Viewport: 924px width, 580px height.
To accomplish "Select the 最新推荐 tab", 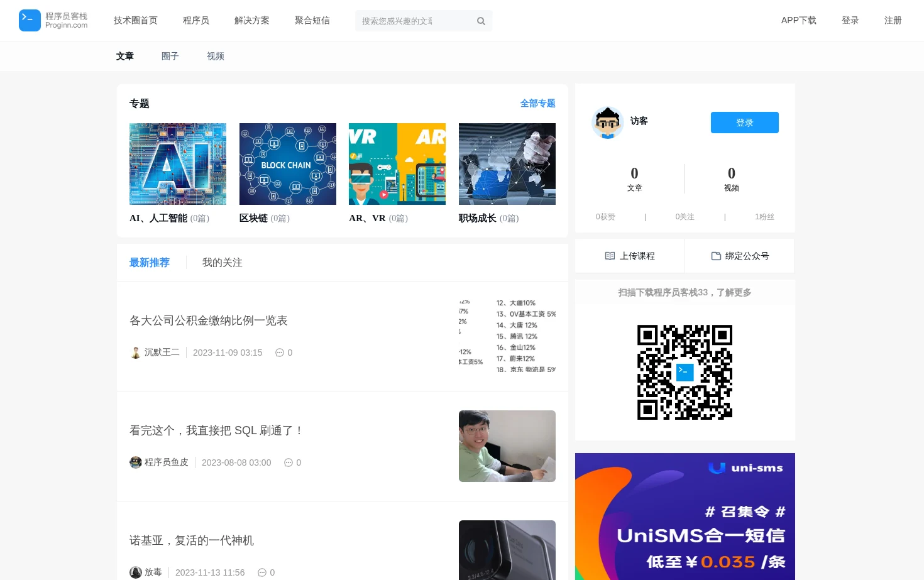I will (150, 263).
